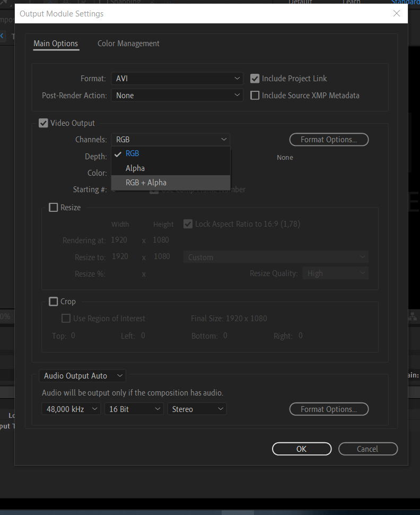Enable the Resize checkbox
Screen dimensions: 420x515
pos(53,208)
